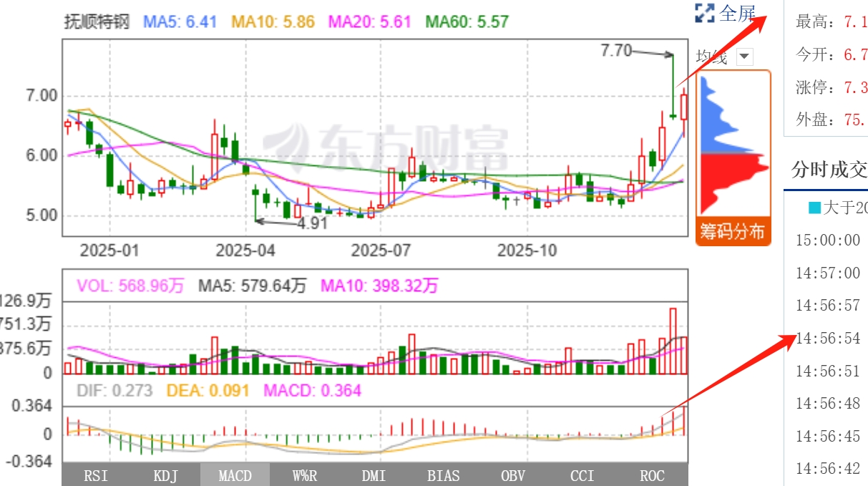This screenshot has width=868, height=486.
Task: Select the chip distribution histogram thumbnail
Action: [x=733, y=144]
